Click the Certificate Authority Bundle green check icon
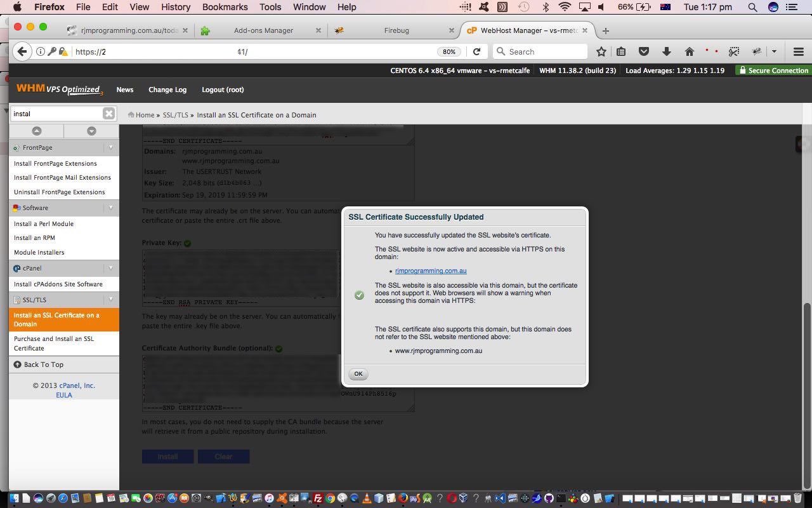This screenshot has width=812, height=508. 279,348
